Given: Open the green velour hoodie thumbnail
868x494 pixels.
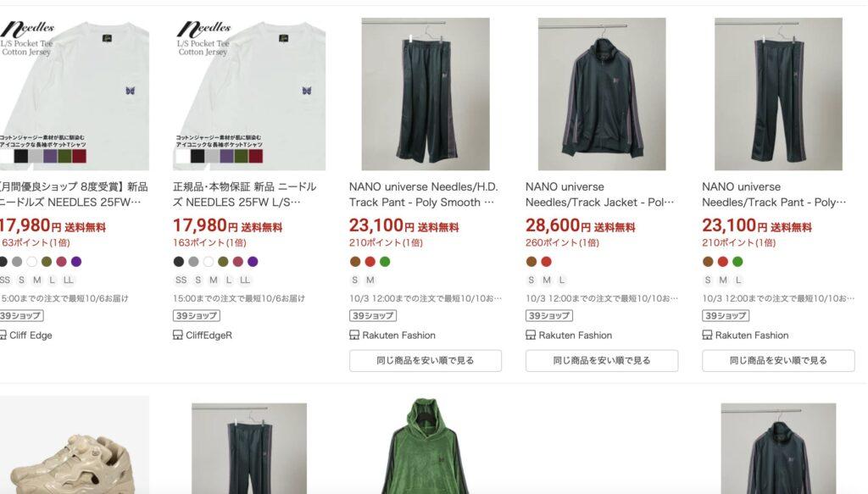Looking at the screenshot, I should pos(426,446).
